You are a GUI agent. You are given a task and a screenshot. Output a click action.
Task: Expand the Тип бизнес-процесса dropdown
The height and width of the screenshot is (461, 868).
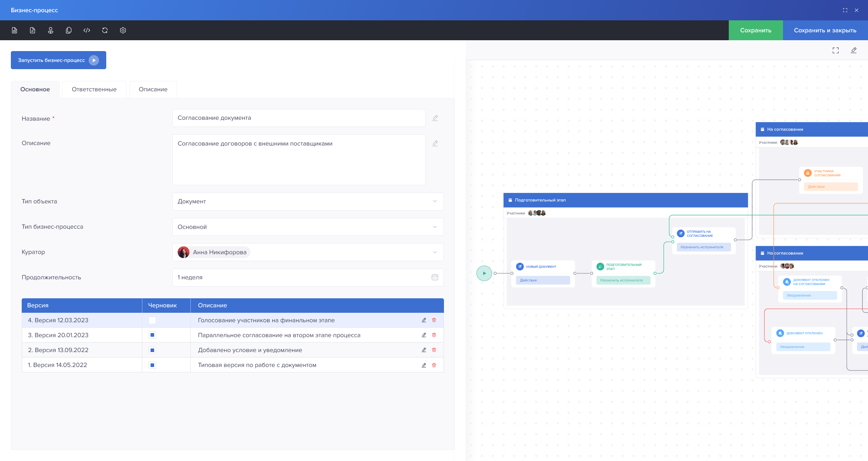[307, 227]
